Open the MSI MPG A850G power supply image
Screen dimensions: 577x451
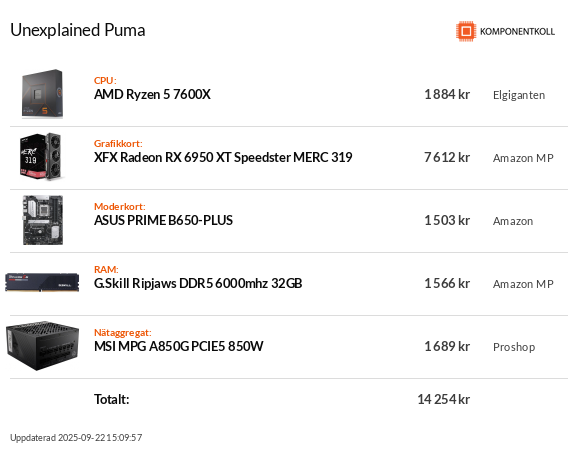click(x=43, y=345)
